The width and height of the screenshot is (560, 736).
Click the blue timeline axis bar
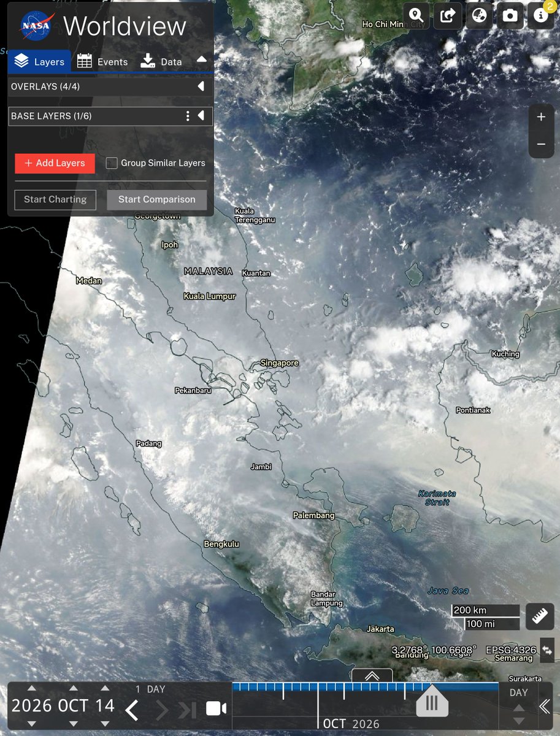(365, 686)
